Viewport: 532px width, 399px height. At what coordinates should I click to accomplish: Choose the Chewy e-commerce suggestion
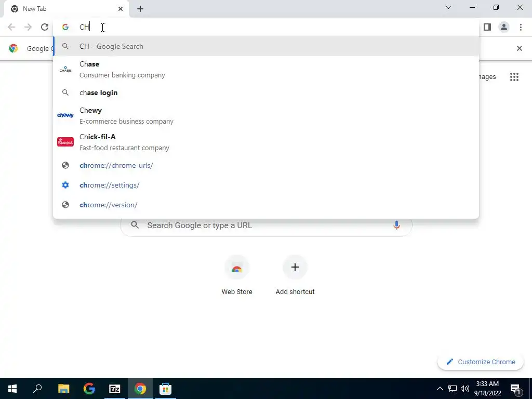click(266, 116)
